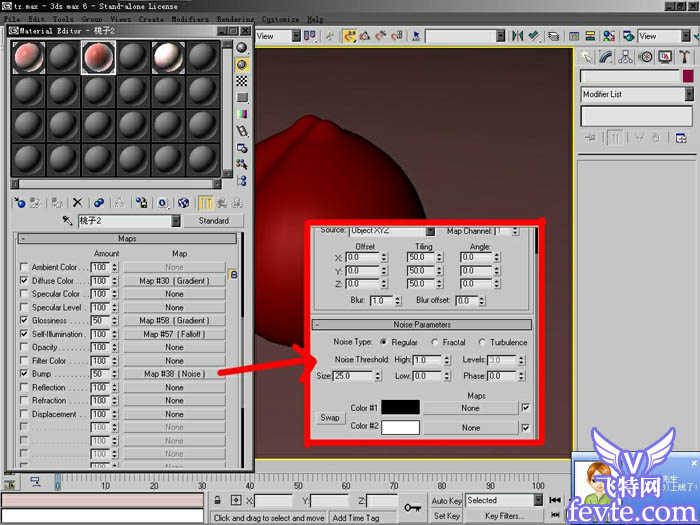Viewport: 700px width, 525px height.
Task: Select the Fractal noise type
Action: click(x=434, y=342)
